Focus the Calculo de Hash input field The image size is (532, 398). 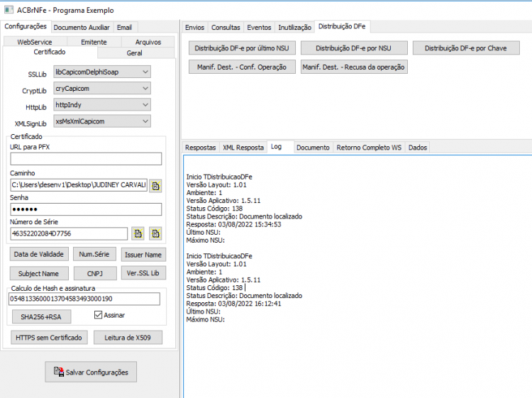click(x=84, y=299)
